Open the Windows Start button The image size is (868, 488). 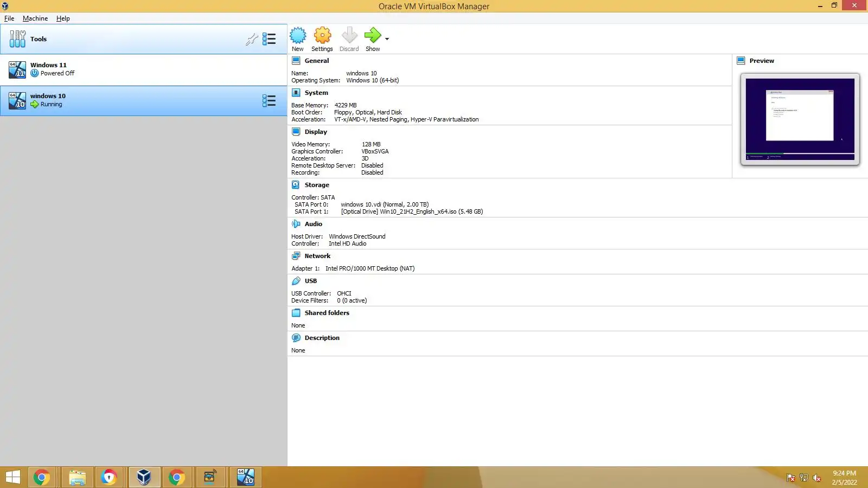(12, 477)
